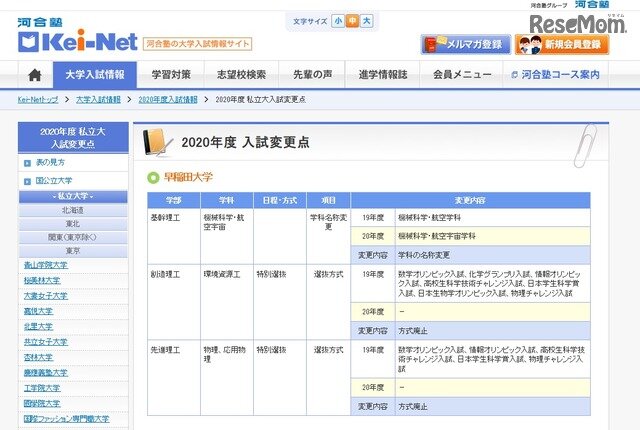Click the 環境資源工 table cell
The height and width of the screenshot is (430, 640).
(227, 302)
